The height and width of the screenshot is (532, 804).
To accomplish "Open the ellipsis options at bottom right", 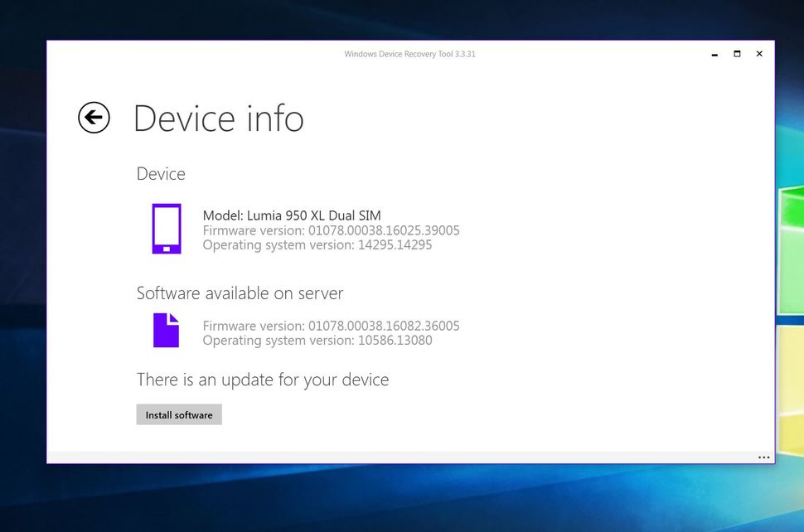I will (x=763, y=457).
